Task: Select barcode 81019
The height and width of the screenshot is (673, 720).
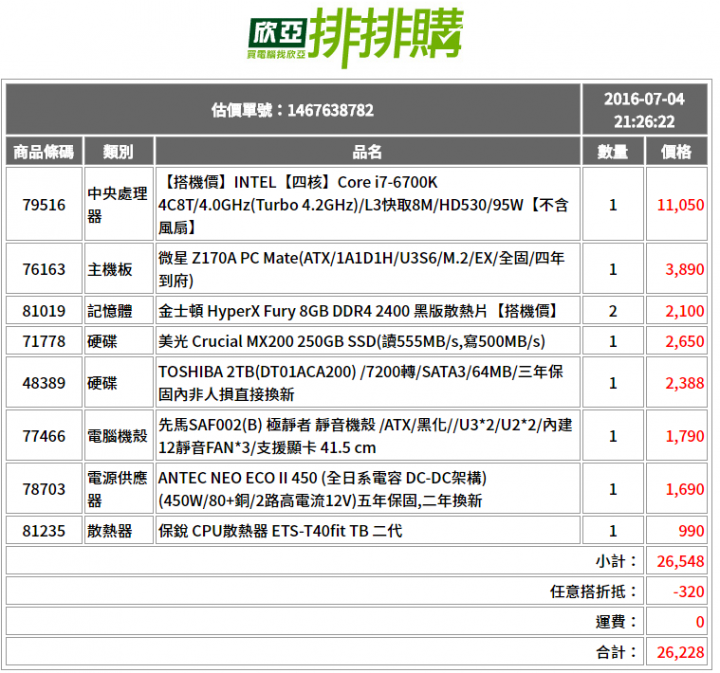Action: pos(44,311)
